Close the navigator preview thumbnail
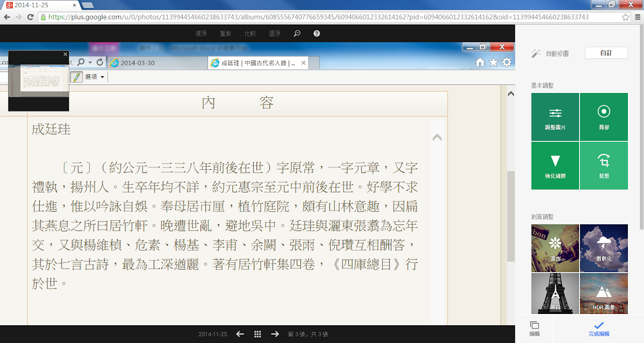Screen dimensions: 644x343 tap(65, 54)
